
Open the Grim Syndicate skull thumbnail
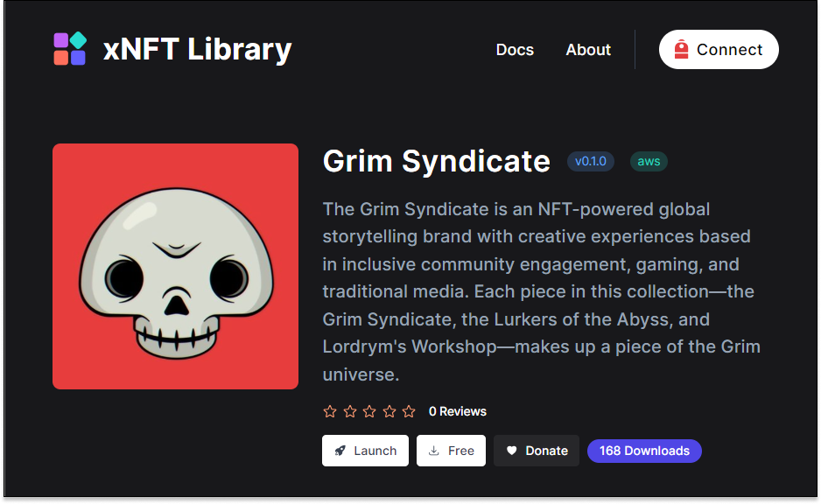click(175, 266)
